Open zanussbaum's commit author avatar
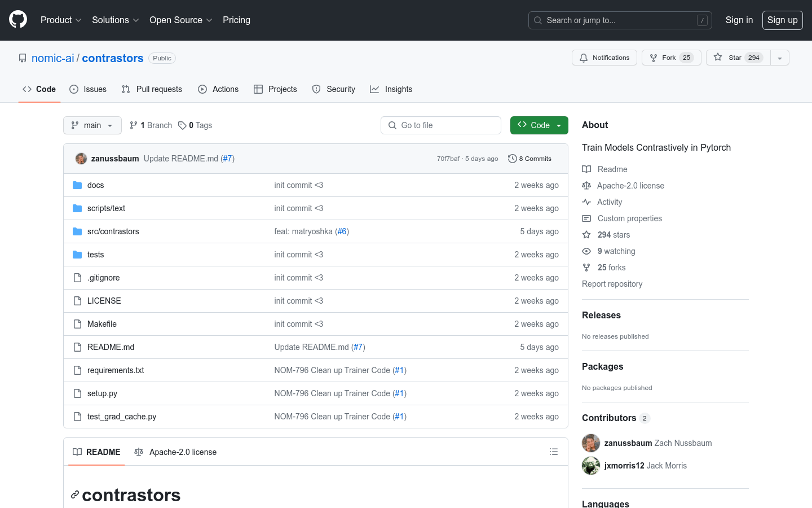 click(81, 159)
